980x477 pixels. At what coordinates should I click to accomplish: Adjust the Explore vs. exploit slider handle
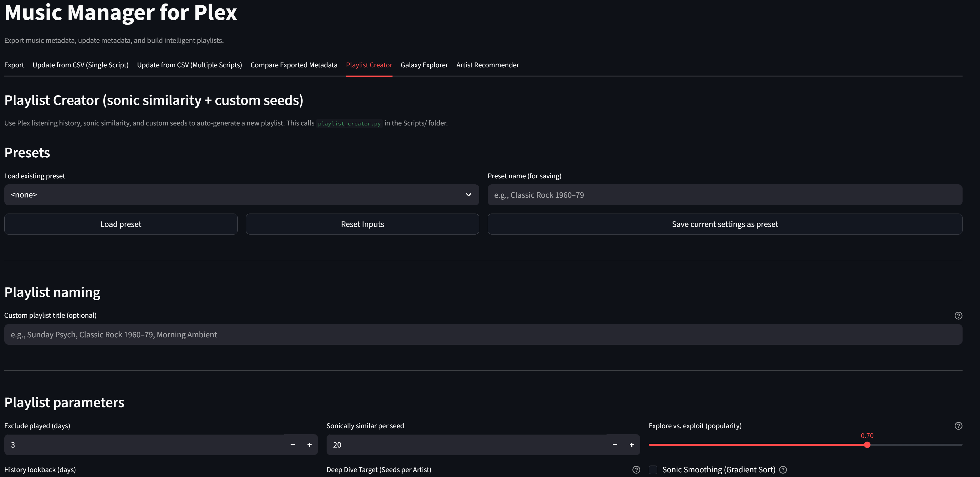(867, 445)
